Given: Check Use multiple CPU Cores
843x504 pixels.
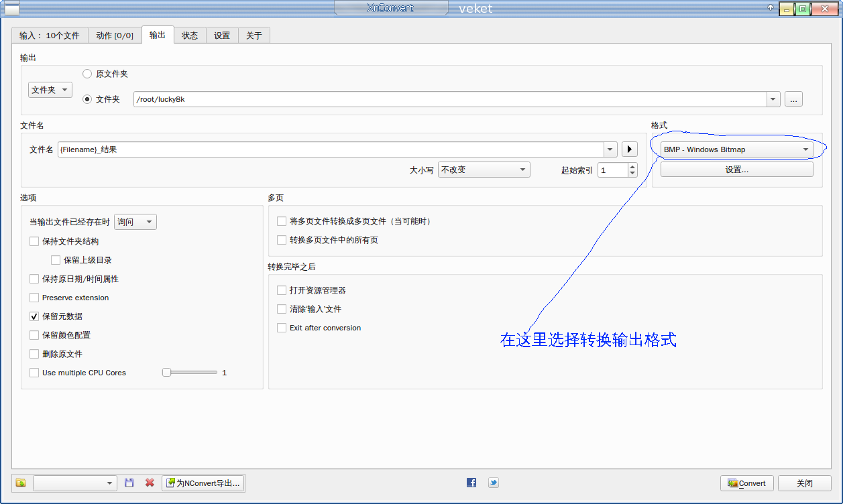Looking at the screenshot, I should 34,373.
